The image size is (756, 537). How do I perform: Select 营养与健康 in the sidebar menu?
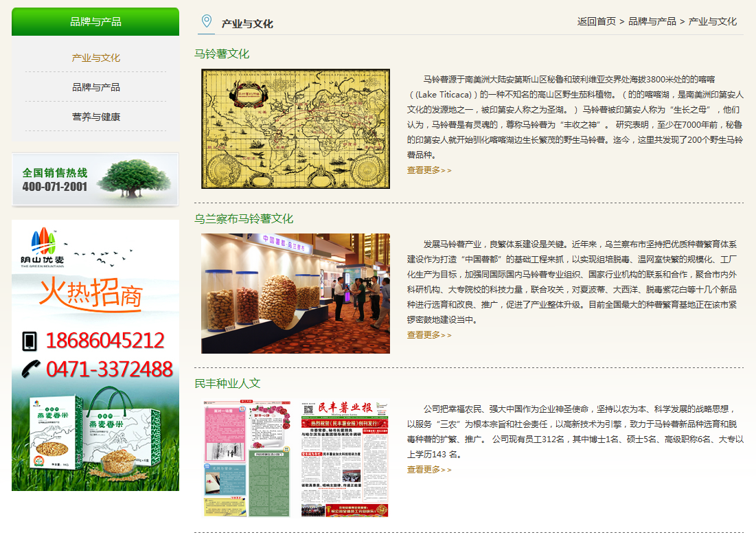(x=93, y=117)
